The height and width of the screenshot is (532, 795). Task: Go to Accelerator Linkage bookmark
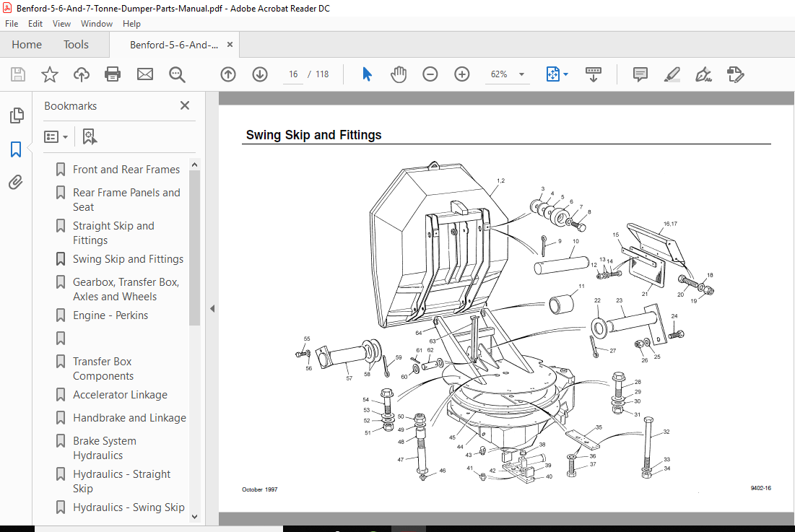(x=120, y=395)
